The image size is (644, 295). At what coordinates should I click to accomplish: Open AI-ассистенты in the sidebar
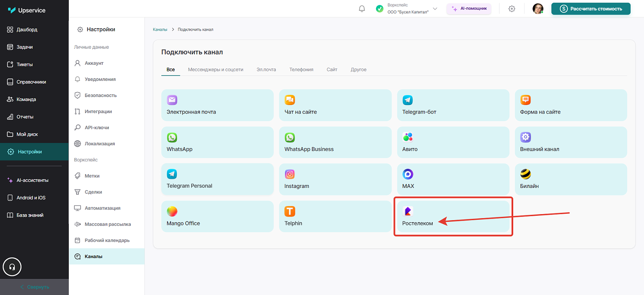pos(34,180)
